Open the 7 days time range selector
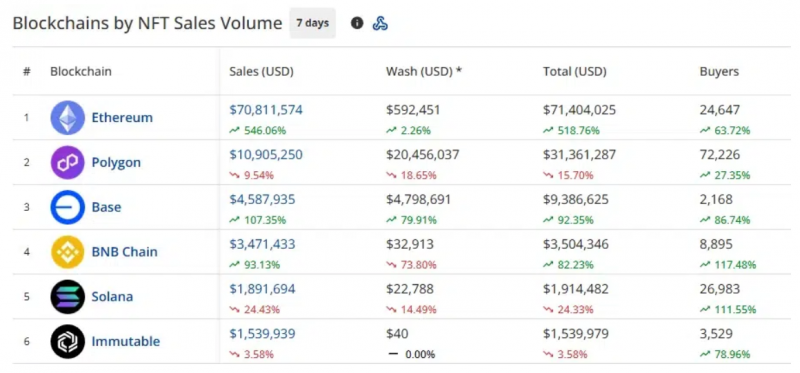The height and width of the screenshot is (373, 800). 313,23
